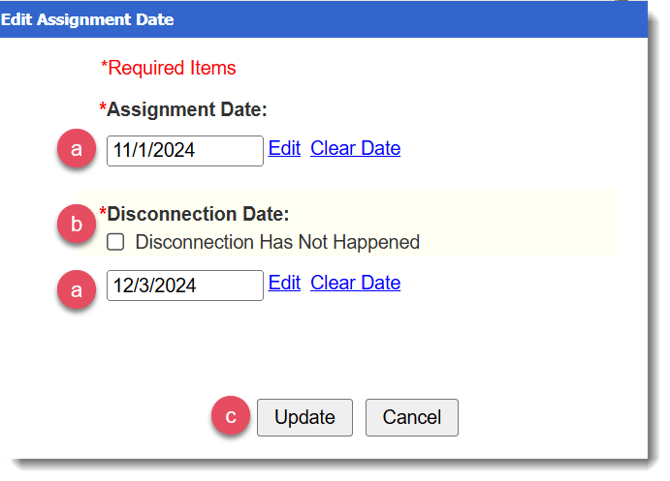Click the 'Assignment Date:' label
Screen dimensions: 670x481
pos(187,108)
